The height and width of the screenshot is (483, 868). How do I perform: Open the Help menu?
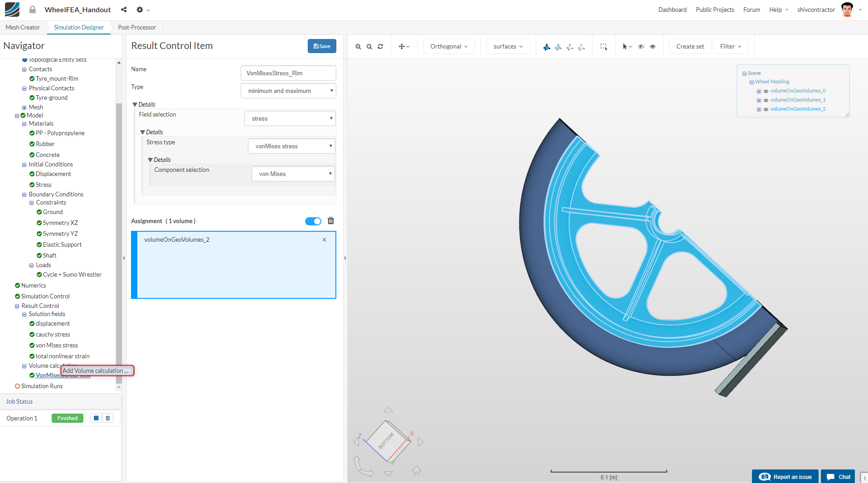tap(779, 10)
